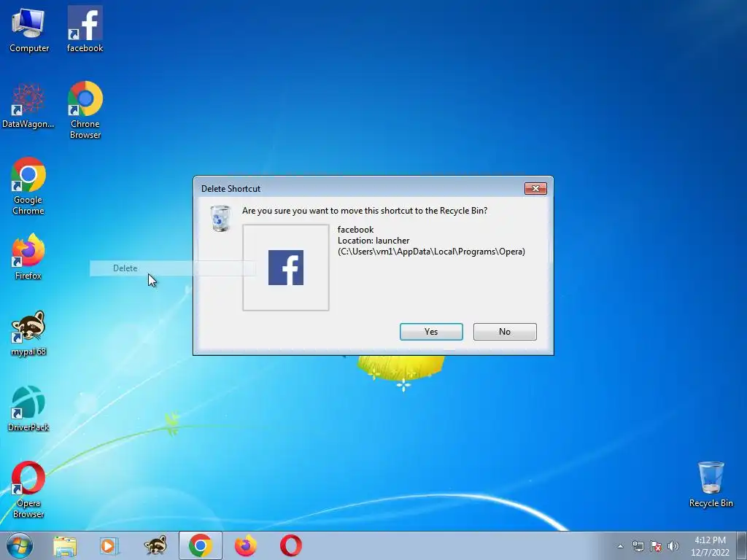Open the volume speaker tray icon

[673, 546]
